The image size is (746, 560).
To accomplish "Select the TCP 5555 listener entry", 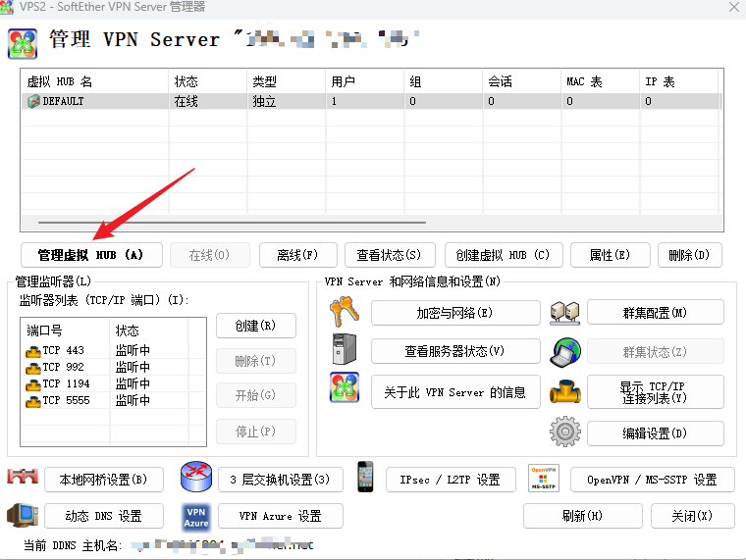I will (x=63, y=400).
